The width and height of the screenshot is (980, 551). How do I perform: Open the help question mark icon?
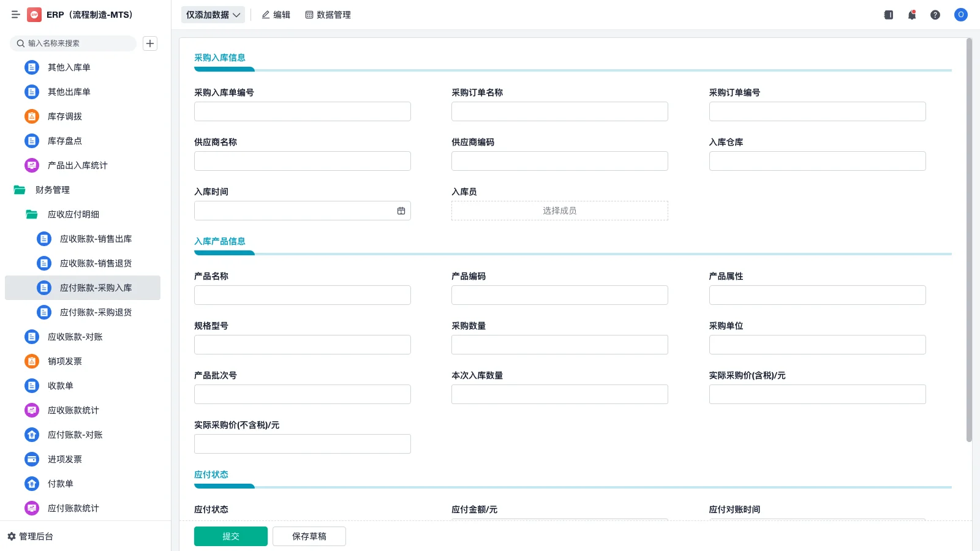point(935,15)
